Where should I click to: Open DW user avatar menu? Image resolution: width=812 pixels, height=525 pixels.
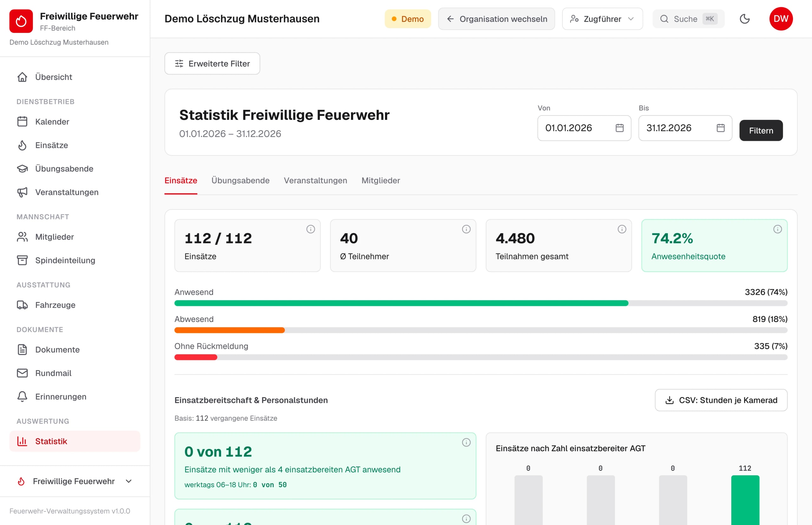[781, 19]
